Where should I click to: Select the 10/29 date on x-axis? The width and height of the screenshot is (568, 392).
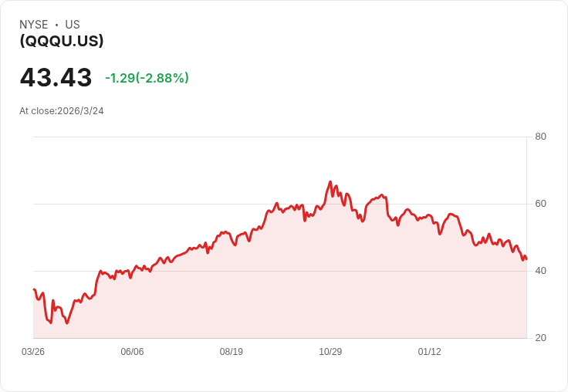coord(330,352)
